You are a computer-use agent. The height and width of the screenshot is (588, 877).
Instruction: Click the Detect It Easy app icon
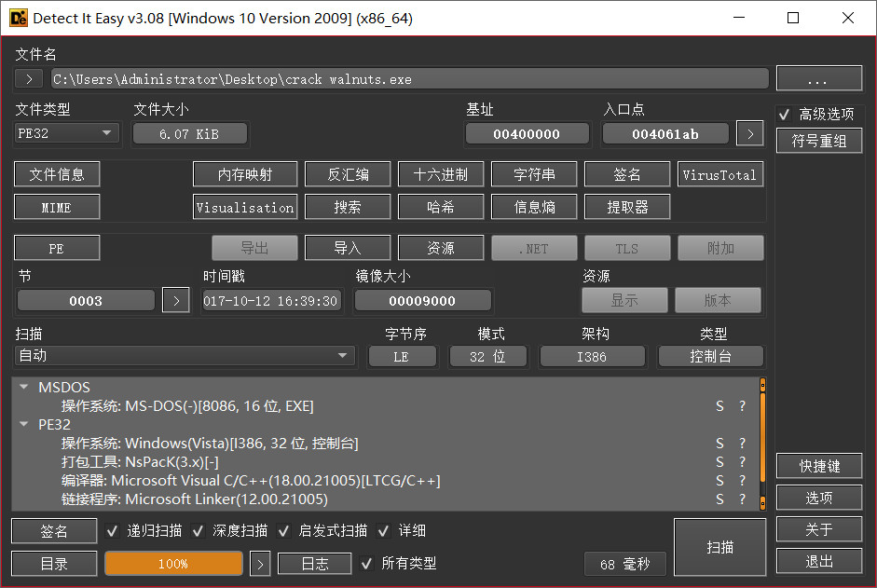(19, 19)
